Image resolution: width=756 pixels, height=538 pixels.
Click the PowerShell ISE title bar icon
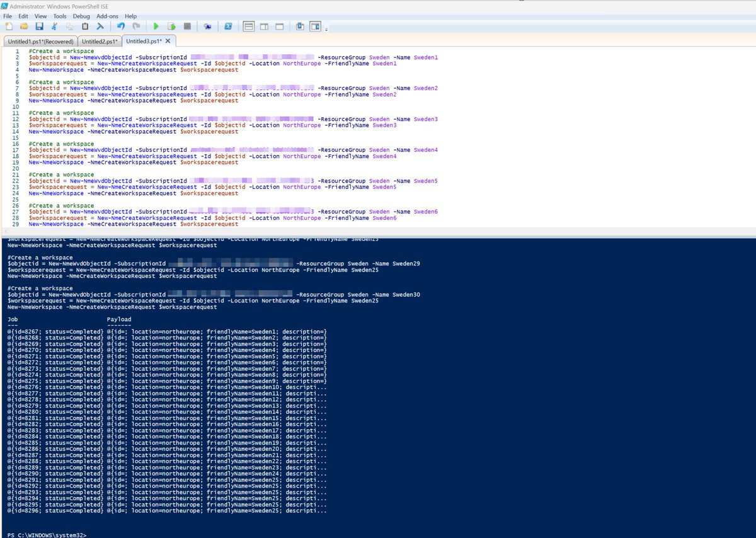pos(5,5)
